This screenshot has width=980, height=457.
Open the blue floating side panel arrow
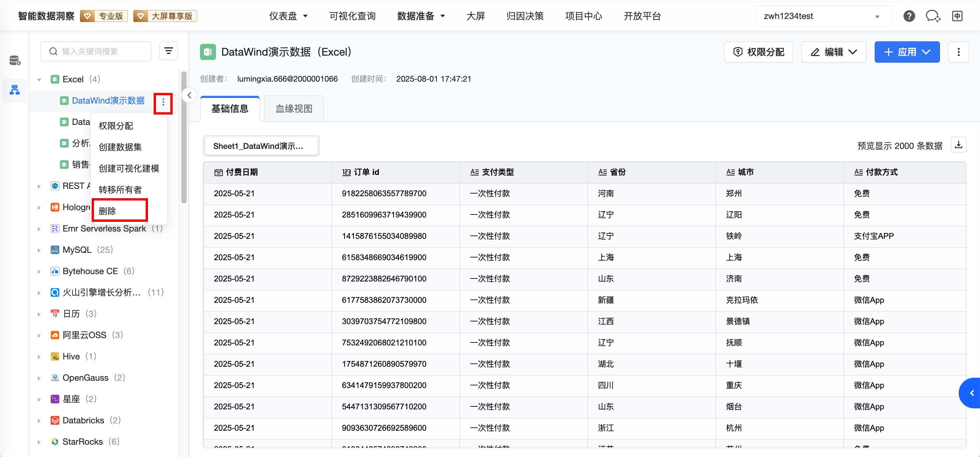point(971,393)
